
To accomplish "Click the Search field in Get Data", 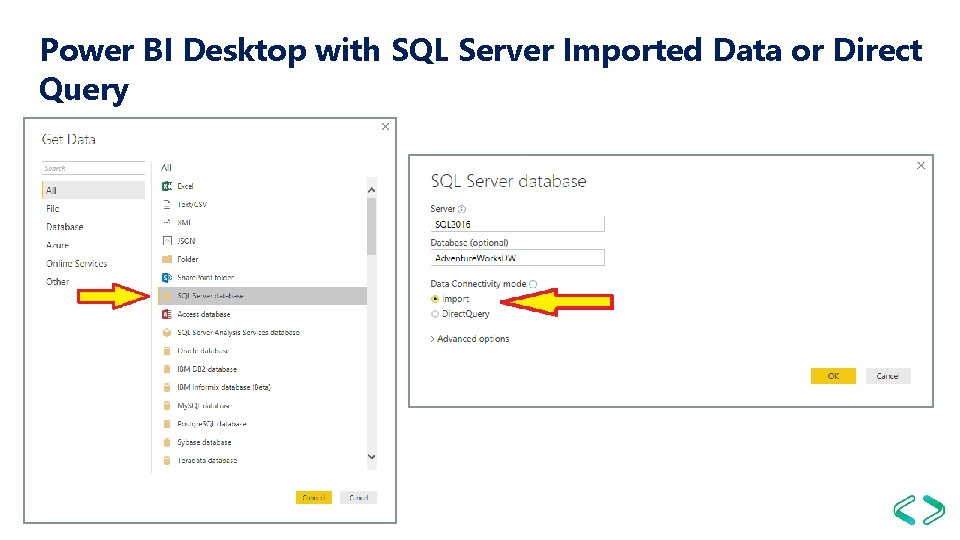I will point(94,168).
